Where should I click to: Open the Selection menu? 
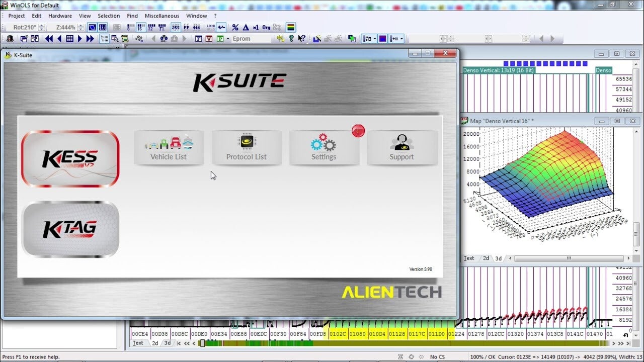(109, 16)
